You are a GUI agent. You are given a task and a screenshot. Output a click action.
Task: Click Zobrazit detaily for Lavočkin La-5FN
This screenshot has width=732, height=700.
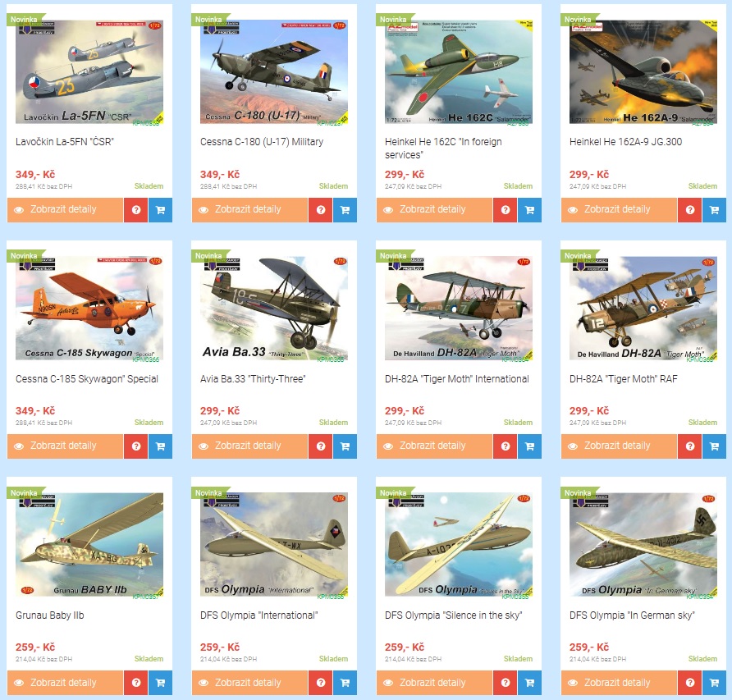tap(65, 210)
